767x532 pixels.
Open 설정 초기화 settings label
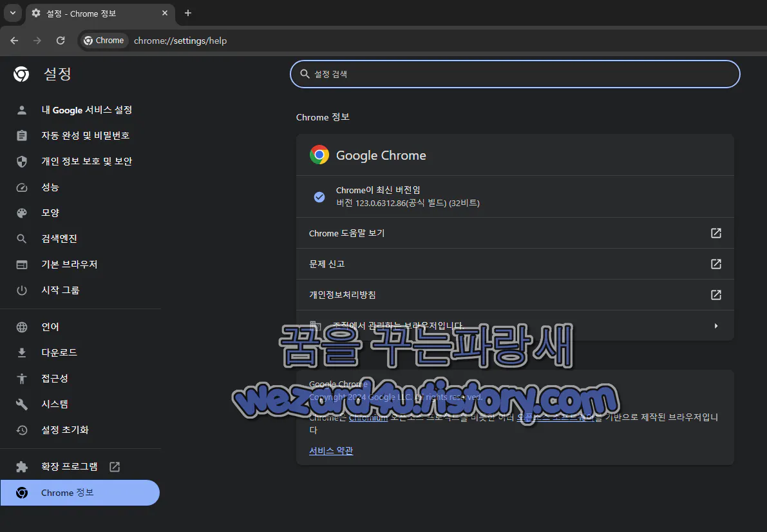click(64, 430)
